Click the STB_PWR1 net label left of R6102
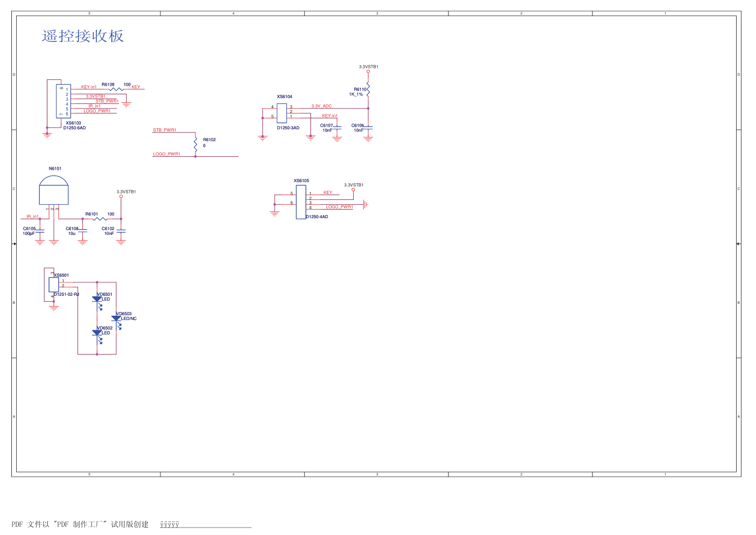Viewport: 756px width, 535px height. pyautogui.click(x=164, y=130)
